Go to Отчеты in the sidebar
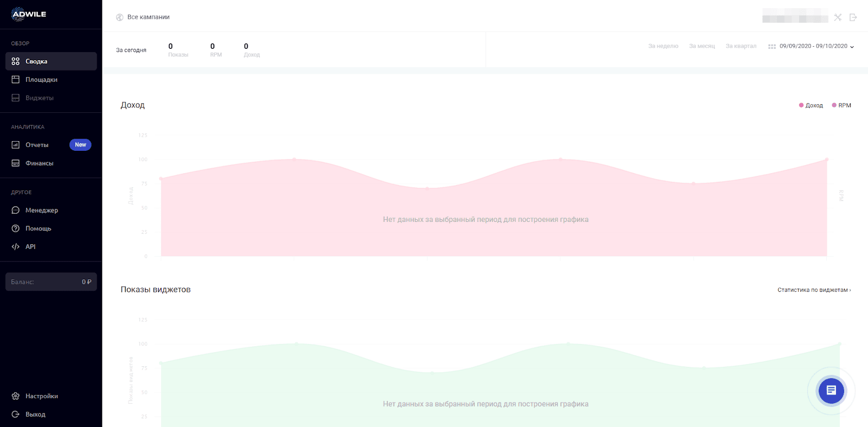Viewport: 868px width, 427px height. coord(37,145)
